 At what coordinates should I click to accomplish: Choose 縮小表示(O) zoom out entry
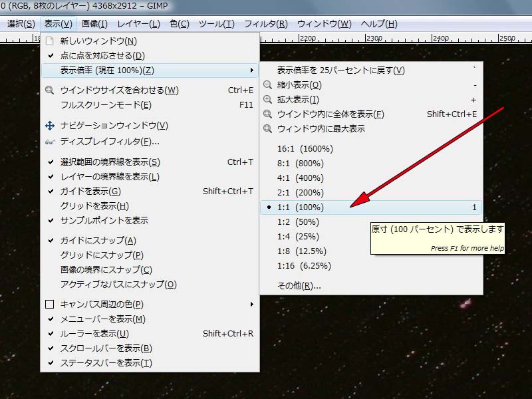pos(371,85)
